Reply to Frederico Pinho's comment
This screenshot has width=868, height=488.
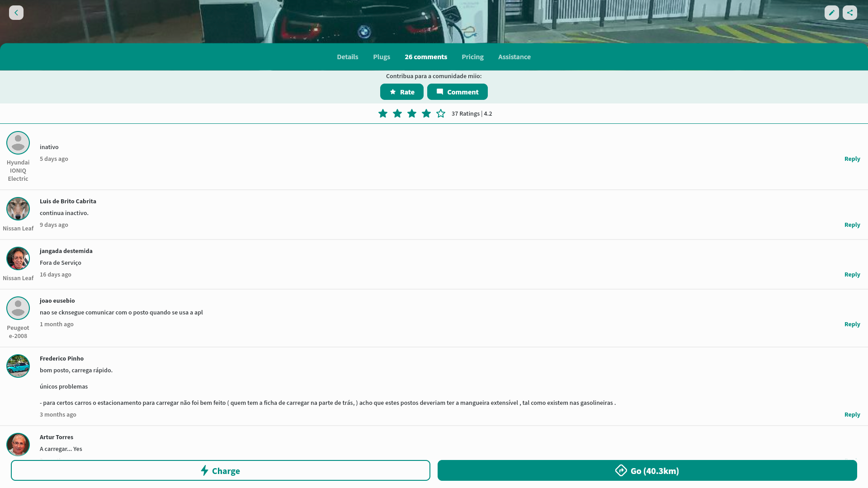coord(852,414)
